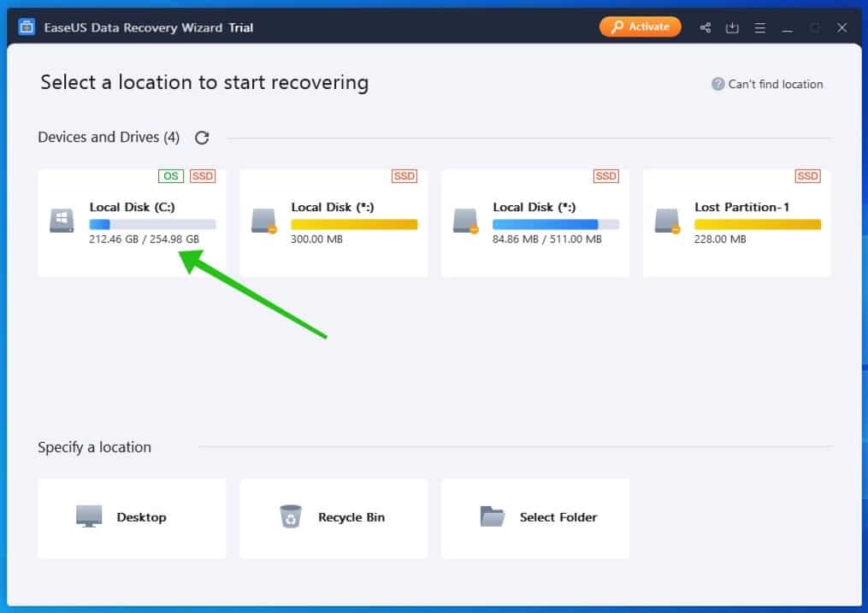Click the 228.00 MB size text
Screen dimensions: 868x613
coord(720,239)
